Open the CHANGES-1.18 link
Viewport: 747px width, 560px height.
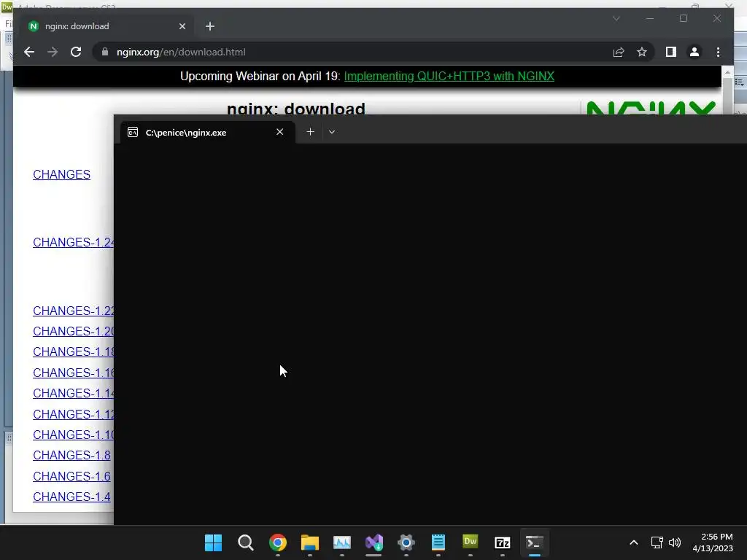[x=74, y=351]
